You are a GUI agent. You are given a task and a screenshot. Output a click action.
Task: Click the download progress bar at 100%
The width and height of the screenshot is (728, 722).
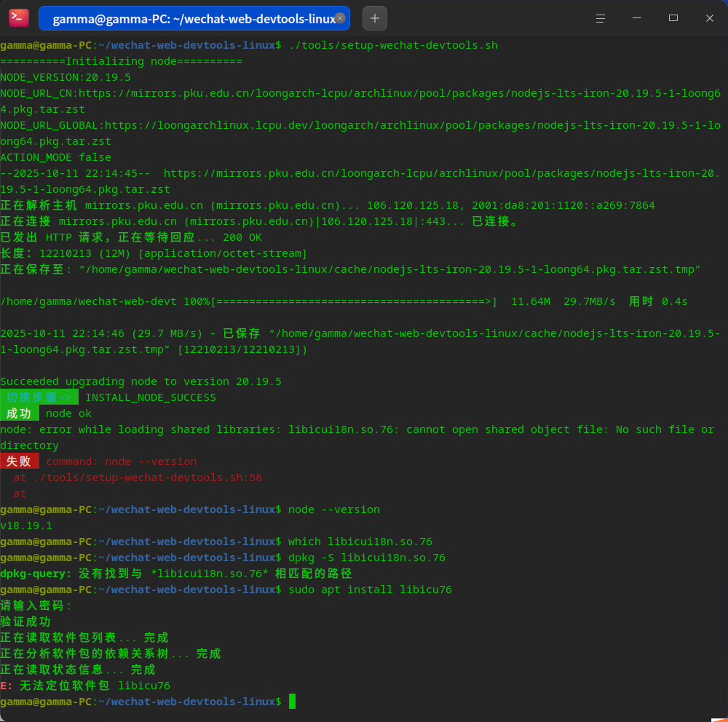pyautogui.click(x=354, y=301)
